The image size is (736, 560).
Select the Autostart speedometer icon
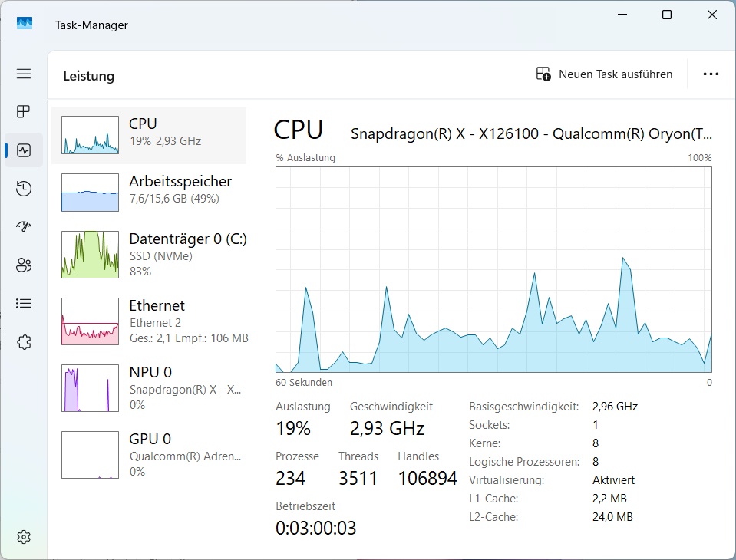coord(23,226)
